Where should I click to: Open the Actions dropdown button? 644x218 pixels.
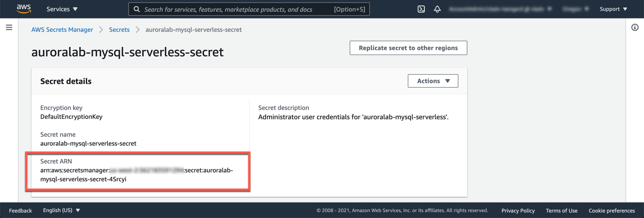click(x=432, y=81)
